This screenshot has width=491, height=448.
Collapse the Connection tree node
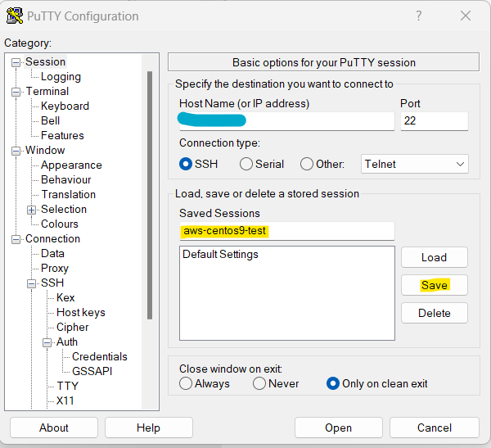(16, 239)
